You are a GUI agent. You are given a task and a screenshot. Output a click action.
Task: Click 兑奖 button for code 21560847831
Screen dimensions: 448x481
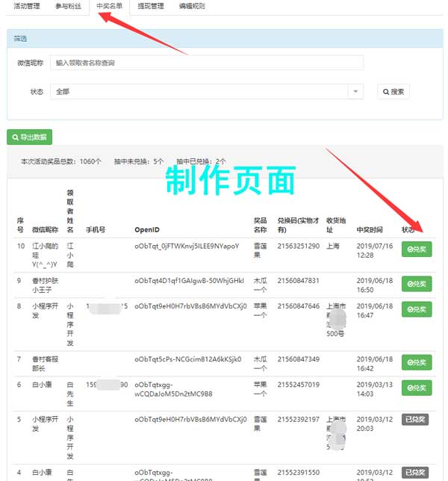[417, 284]
